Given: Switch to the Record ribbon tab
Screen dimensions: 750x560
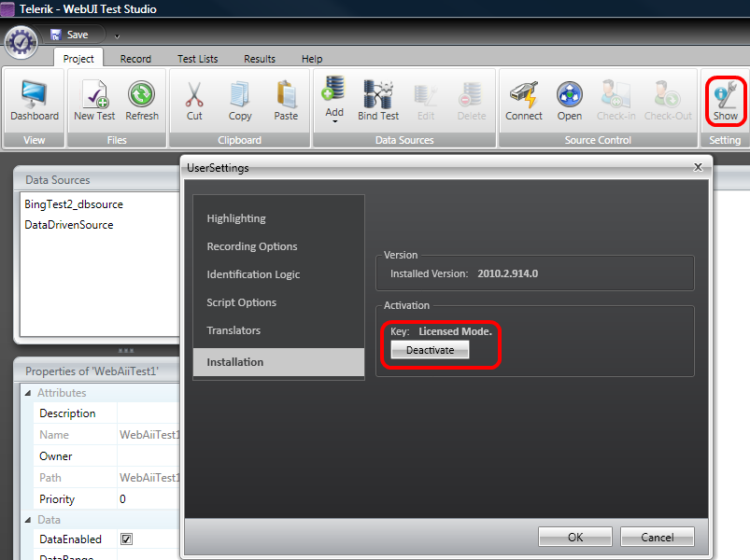Looking at the screenshot, I should click(135, 59).
